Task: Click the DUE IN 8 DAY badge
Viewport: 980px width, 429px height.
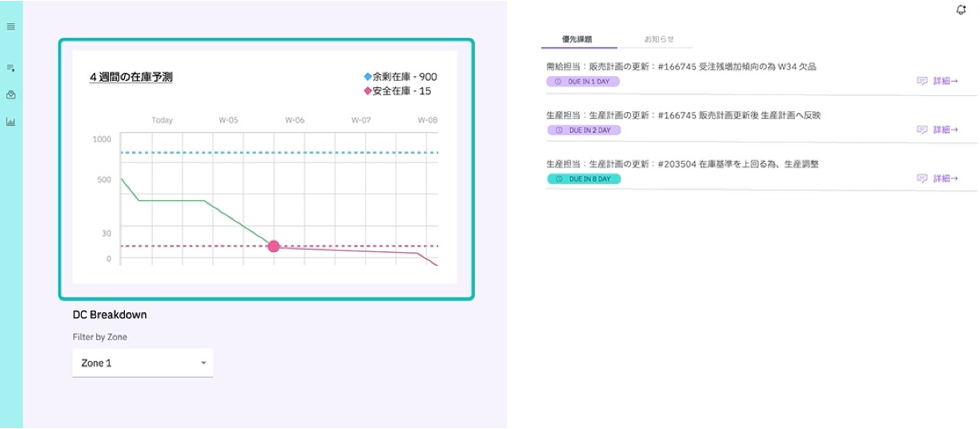Action: 583,178
